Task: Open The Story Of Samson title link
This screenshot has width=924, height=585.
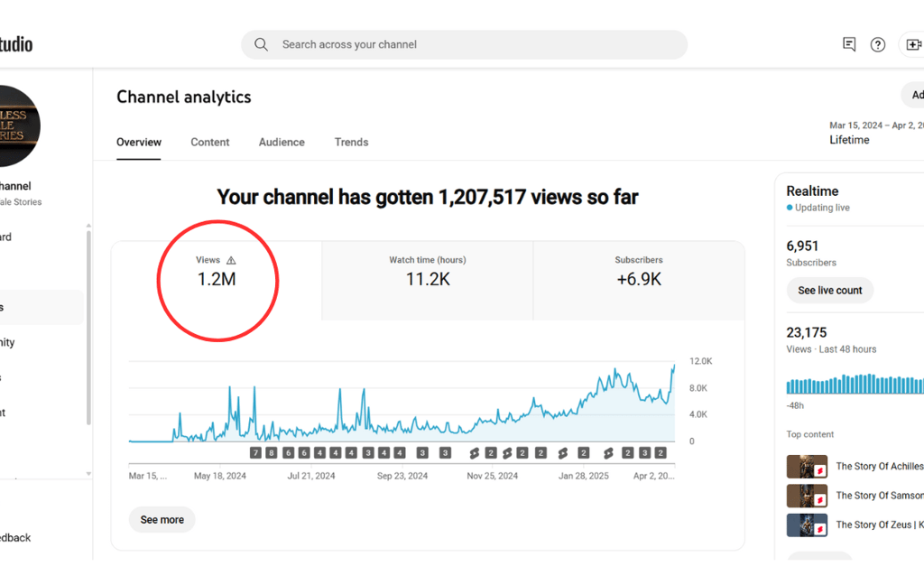Action: pos(880,496)
